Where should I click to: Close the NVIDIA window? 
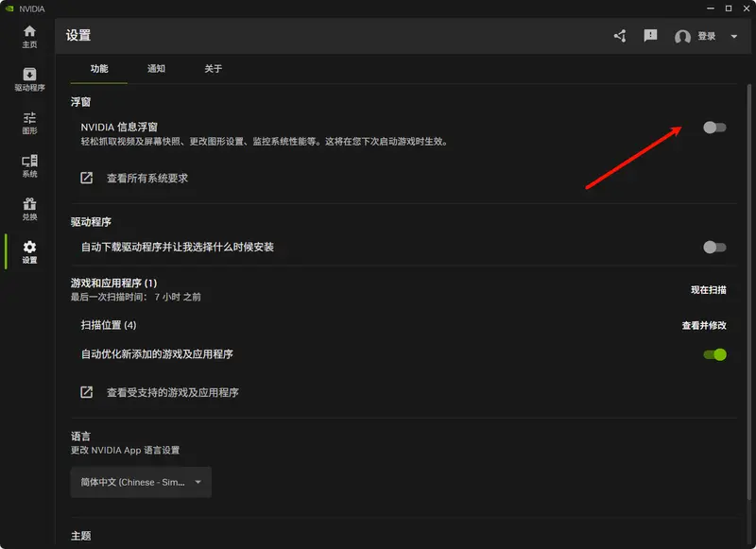point(747,9)
